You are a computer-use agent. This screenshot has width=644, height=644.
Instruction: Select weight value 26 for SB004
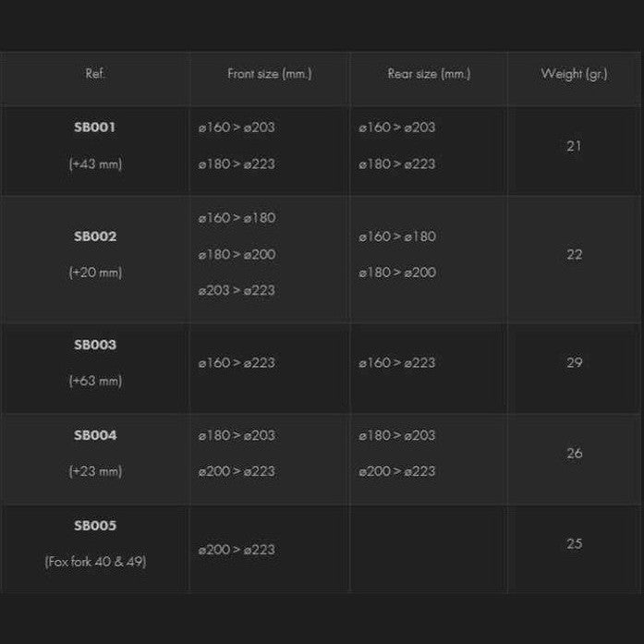point(574,454)
